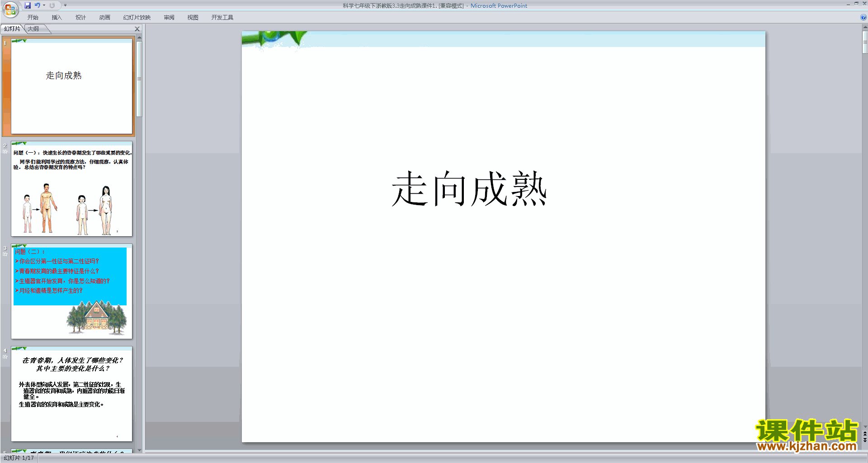Open the 动画 ribbon tab
This screenshot has width=868, height=463.
pos(104,18)
